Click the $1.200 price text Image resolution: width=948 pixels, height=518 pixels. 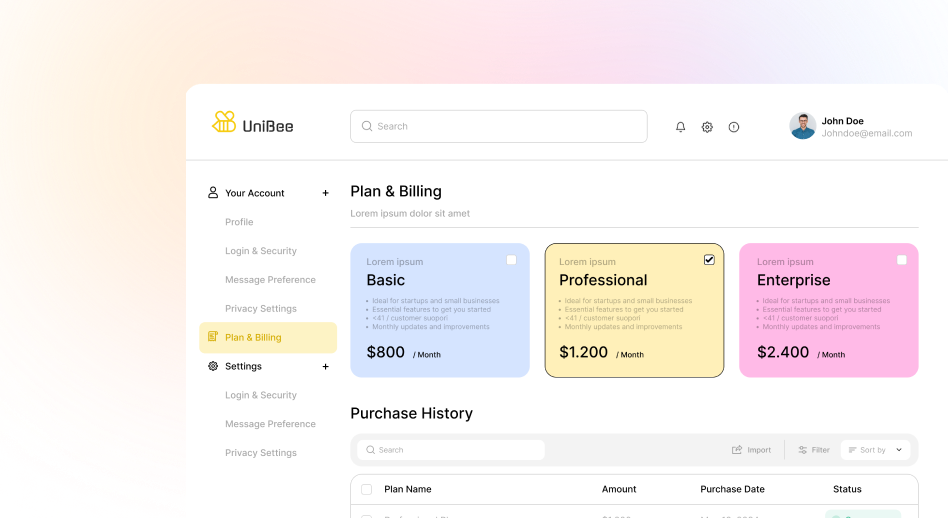(583, 352)
